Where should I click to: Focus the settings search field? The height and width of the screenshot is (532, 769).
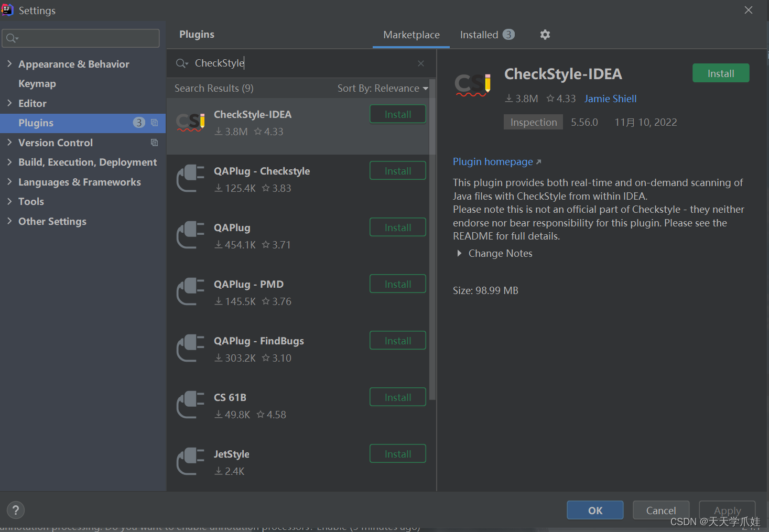81,38
